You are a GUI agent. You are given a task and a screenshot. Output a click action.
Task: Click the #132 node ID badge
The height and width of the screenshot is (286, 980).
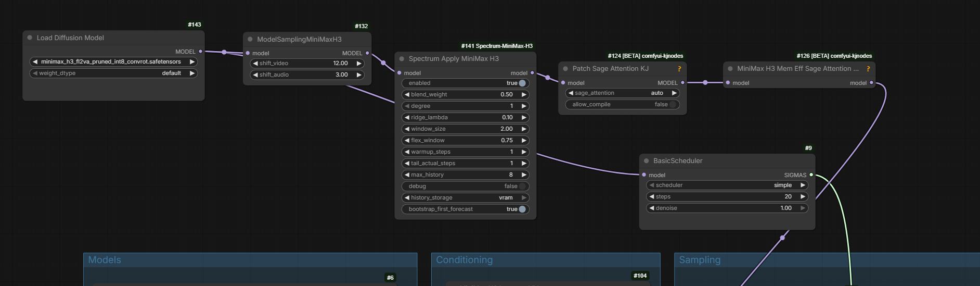362,26
